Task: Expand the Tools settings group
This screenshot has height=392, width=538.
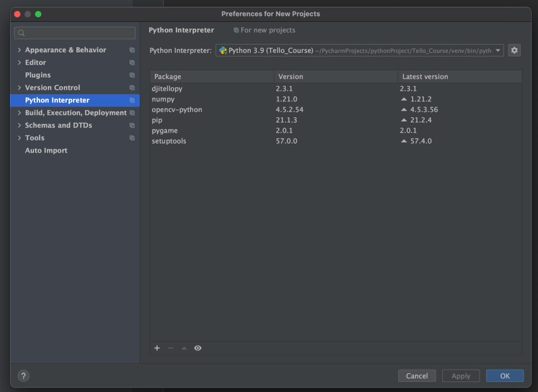Action: (19, 138)
